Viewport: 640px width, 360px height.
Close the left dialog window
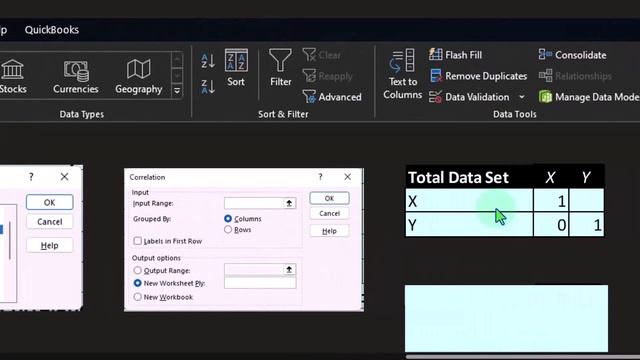pos(64,177)
